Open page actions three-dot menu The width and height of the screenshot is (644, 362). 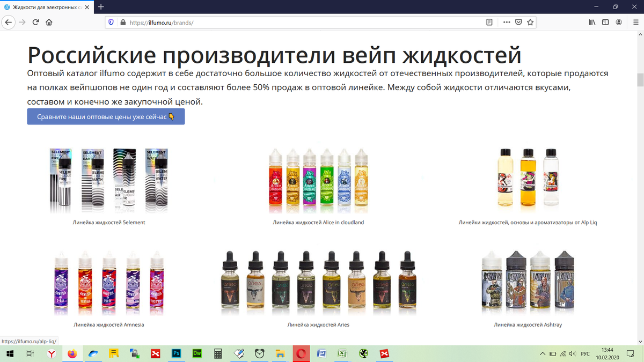coord(507,23)
